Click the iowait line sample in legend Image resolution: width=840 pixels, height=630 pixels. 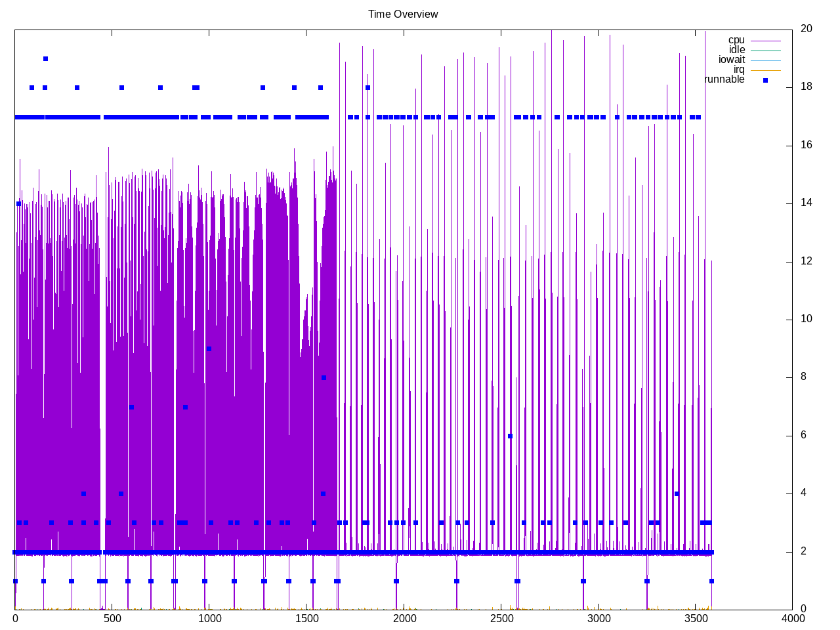(x=765, y=60)
